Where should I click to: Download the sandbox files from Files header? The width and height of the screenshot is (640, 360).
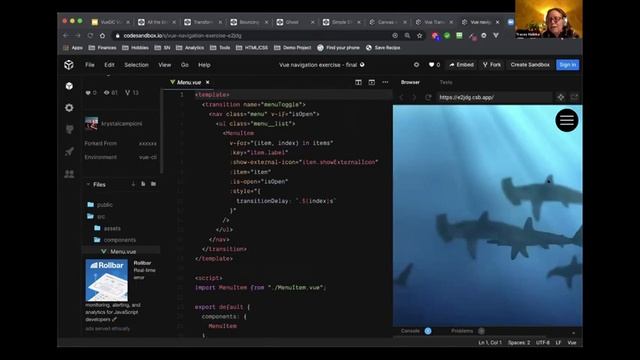(x=133, y=184)
